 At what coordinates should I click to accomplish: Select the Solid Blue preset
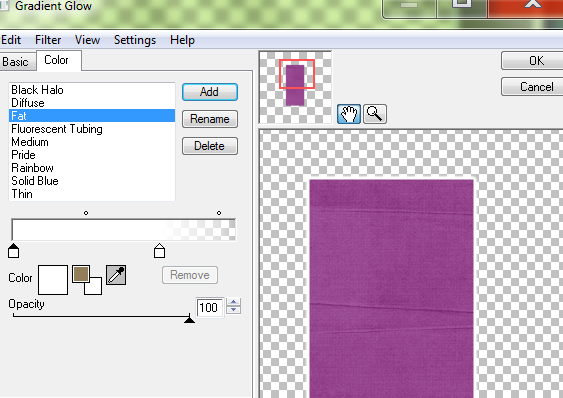point(92,181)
